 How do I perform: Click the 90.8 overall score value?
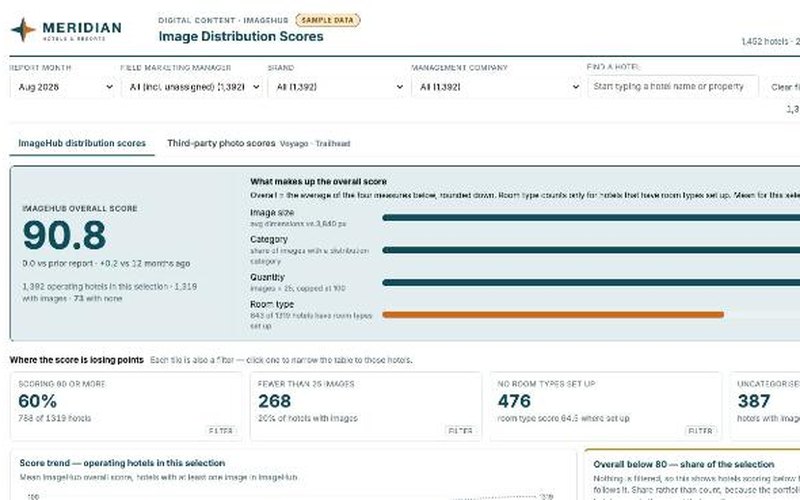(x=64, y=235)
